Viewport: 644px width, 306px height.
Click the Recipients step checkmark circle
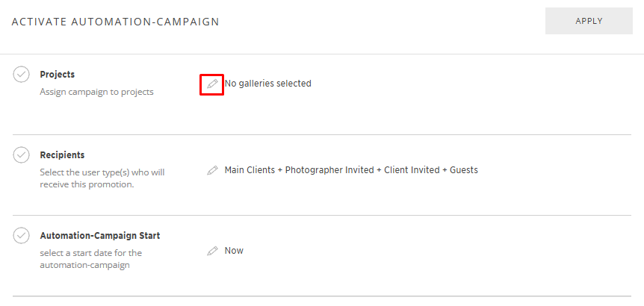click(x=22, y=155)
